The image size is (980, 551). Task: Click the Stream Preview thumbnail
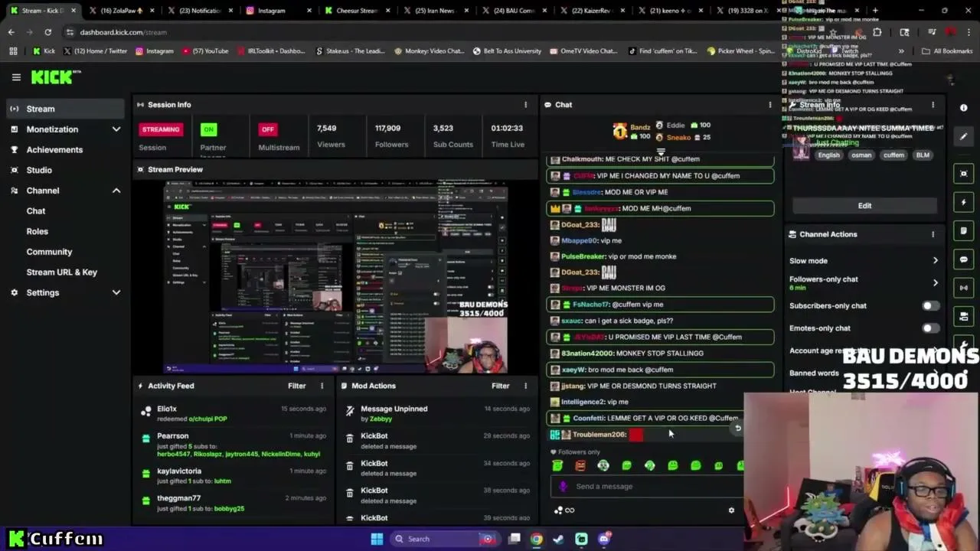pyautogui.click(x=336, y=277)
